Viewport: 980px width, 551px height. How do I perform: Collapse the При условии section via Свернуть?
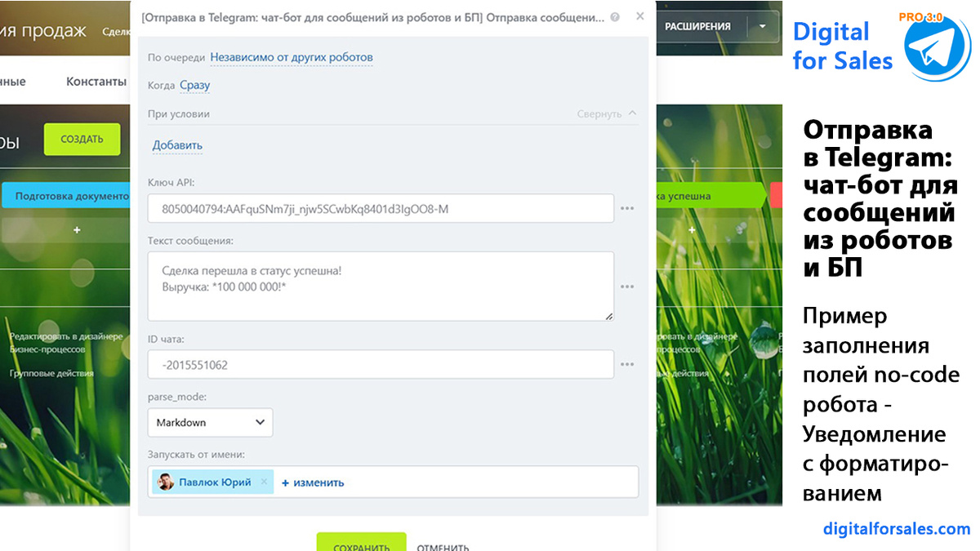607,114
